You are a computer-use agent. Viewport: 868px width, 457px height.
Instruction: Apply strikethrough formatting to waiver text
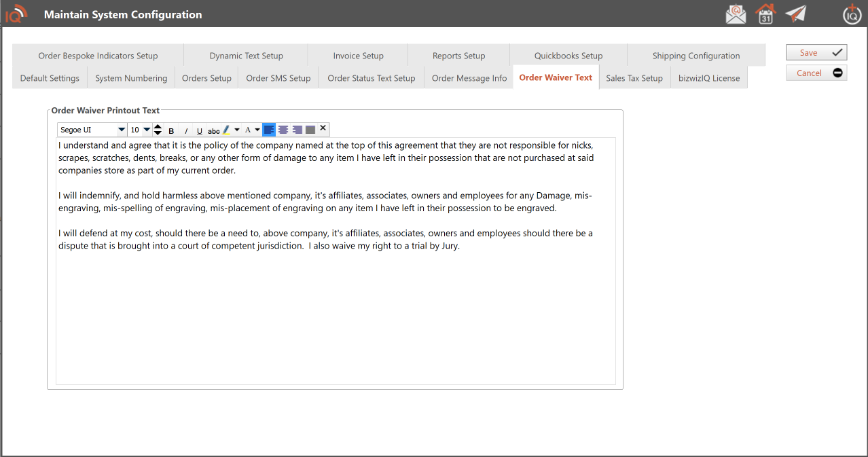pyautogui.click(x=213, y=130)
